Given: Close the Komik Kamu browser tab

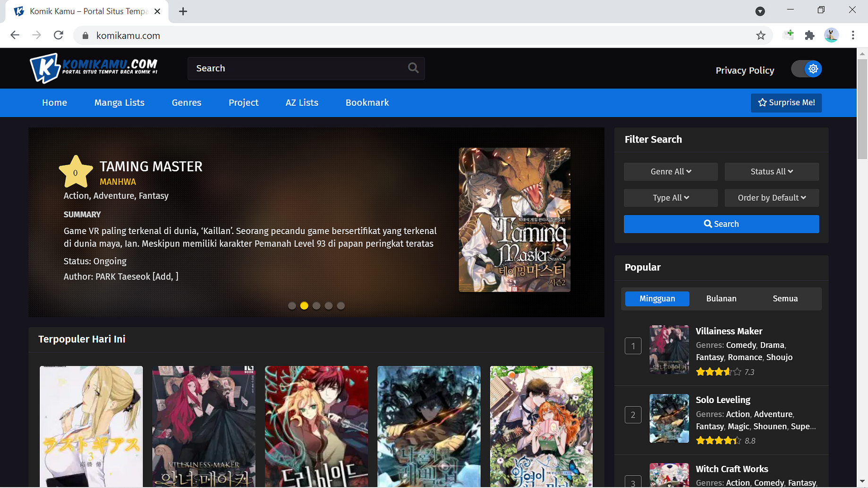Looking at the screenshot, I should pos(158,11).
